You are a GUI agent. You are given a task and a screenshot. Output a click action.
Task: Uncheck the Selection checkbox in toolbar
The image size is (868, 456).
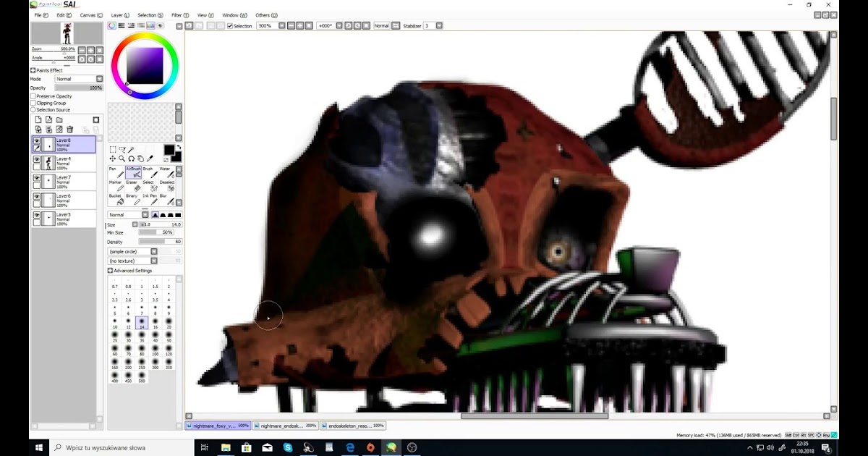[x=230, y=26]
